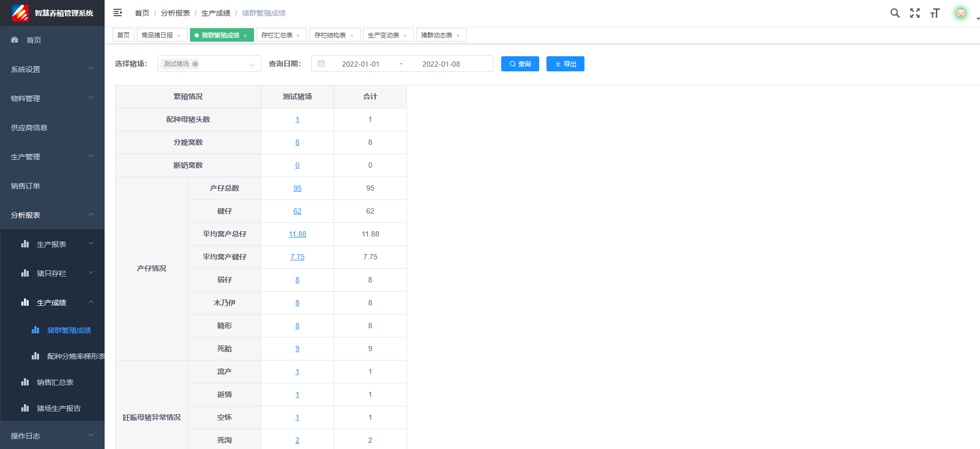Image resolution: width=980 pixels, height=449 pixels.
Task: Open the 流产 value 1 link
Action: point(297,371)
